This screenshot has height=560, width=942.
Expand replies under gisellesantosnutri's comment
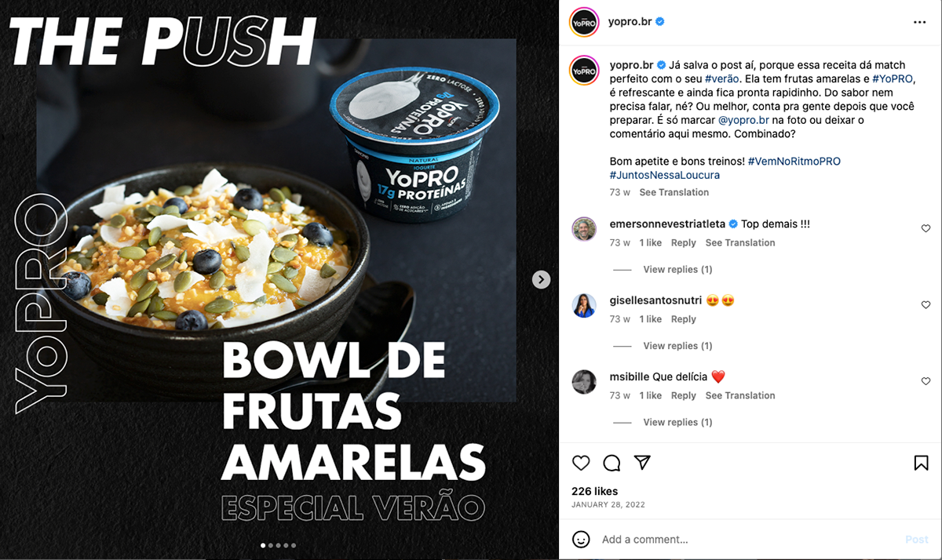pos(677,346)
